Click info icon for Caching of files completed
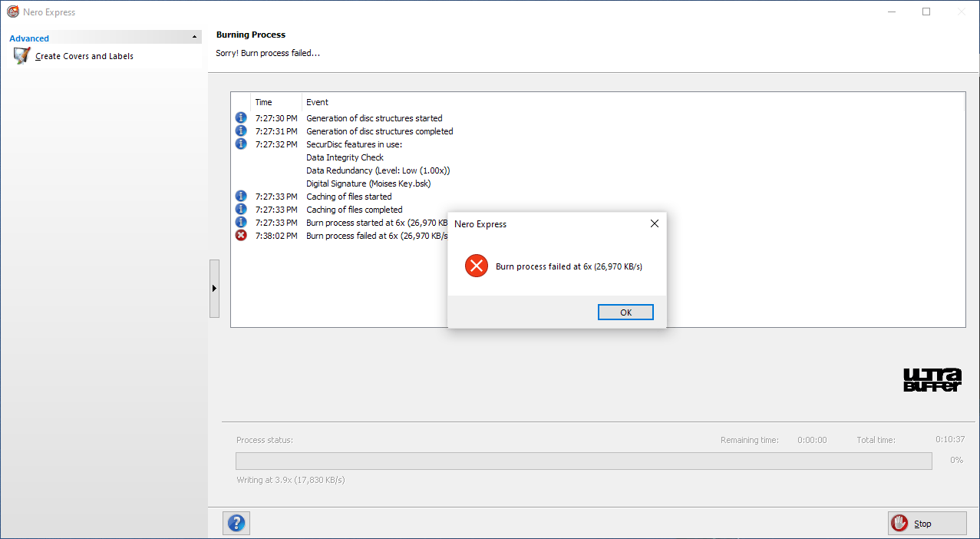This screenshot has width=980, height=539. 241,210
